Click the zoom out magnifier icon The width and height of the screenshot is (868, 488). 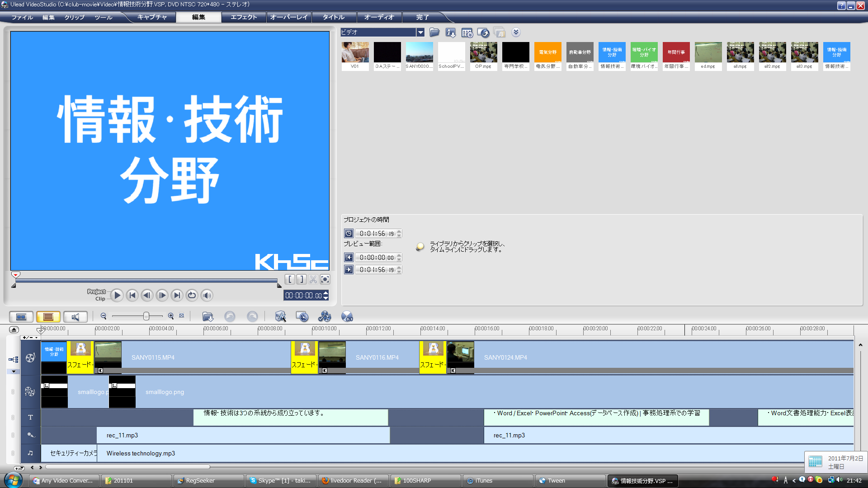pos(104,316)
